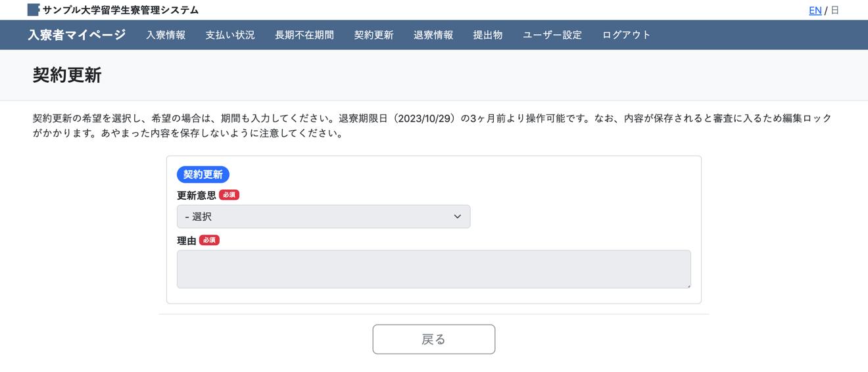
Task: Select 契約更新 in the navigation bar
Action: 374,35
